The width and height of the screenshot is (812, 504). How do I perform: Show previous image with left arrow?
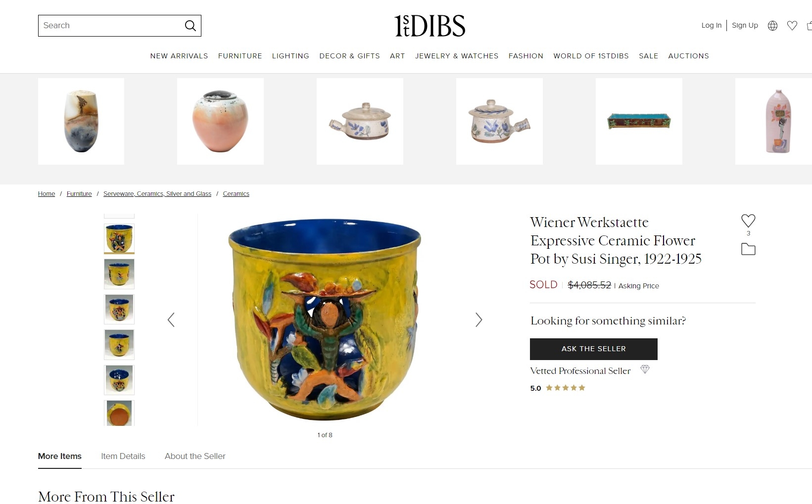[x=171, y=320]
